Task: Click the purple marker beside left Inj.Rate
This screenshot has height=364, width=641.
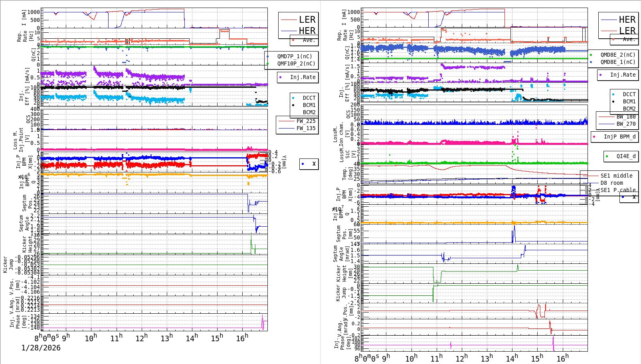Action: (x=281, y=77)
